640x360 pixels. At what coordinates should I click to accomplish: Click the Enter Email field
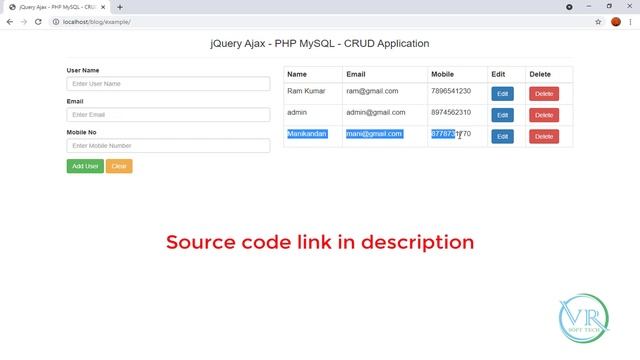pyautogui.click(x=168, y=115)
